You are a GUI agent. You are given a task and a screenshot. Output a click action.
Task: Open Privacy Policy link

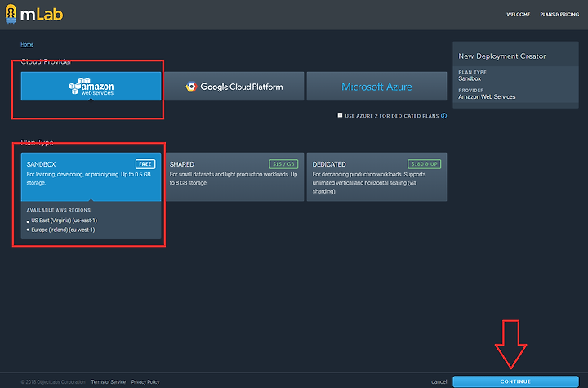(x=145, y=382)
